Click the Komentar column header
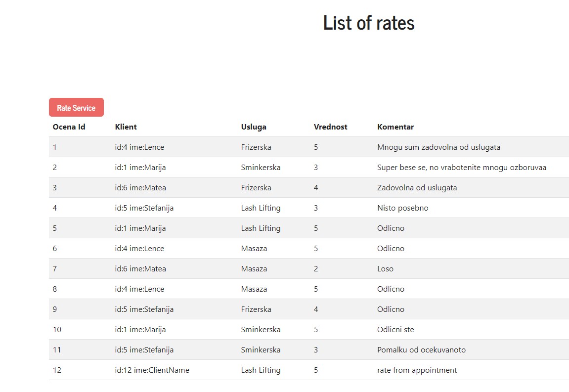The height and width of the screenshot is (392, 569). [395, 127]
